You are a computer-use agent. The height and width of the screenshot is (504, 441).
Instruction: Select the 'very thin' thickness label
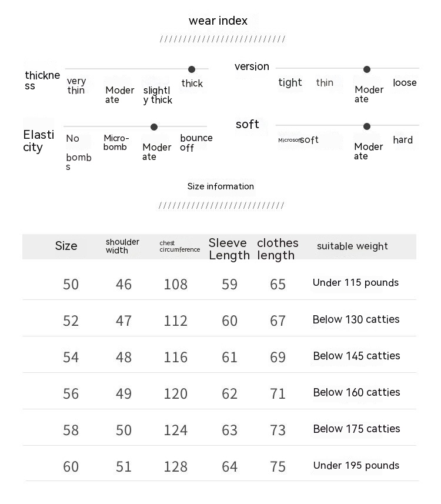pos(76,86)
